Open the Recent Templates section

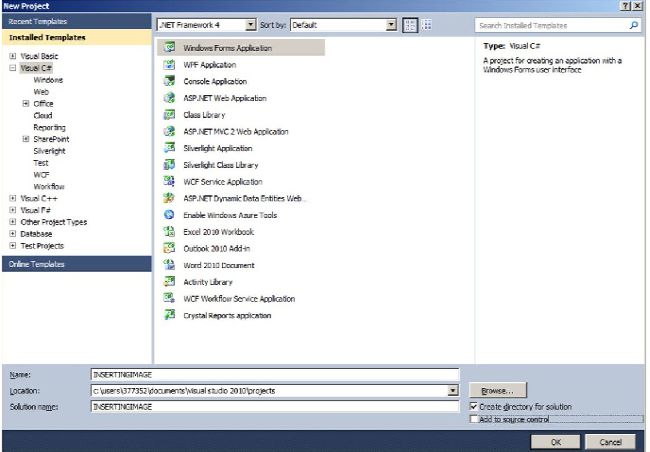click(77, 21)
